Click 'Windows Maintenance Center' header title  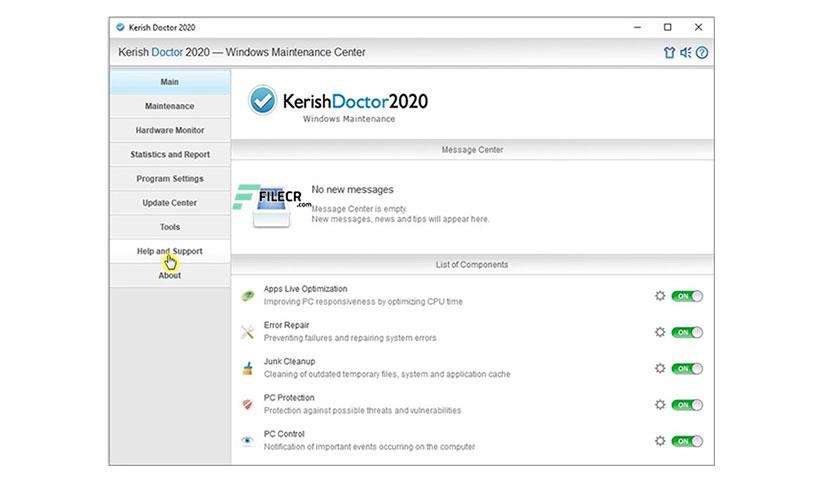pyautogui.click(x=295, y=52)
